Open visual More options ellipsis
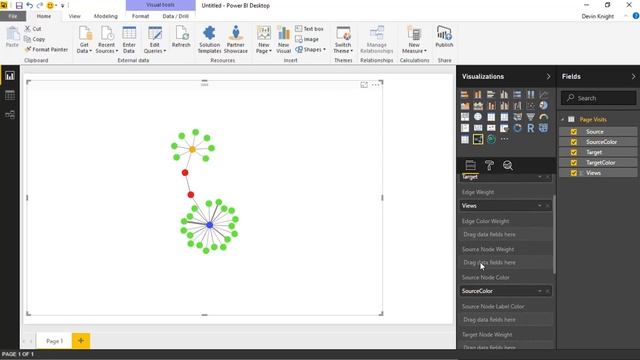 [376, 85]
